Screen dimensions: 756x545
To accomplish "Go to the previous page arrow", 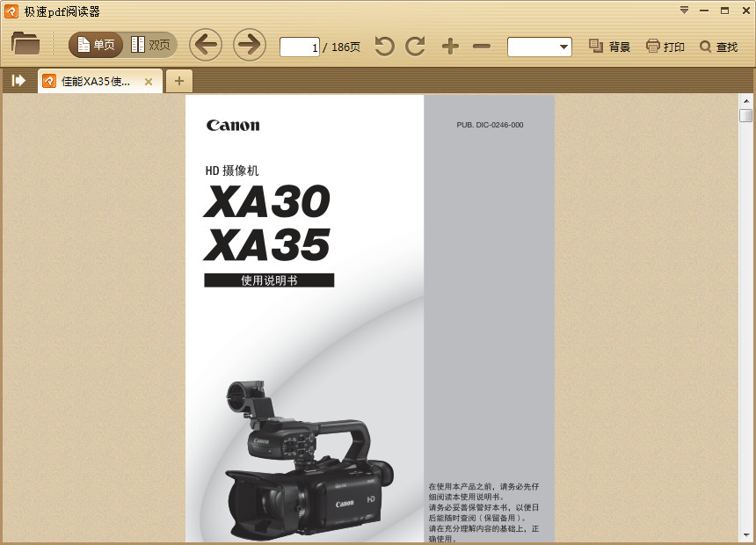I will click(206, 45).
